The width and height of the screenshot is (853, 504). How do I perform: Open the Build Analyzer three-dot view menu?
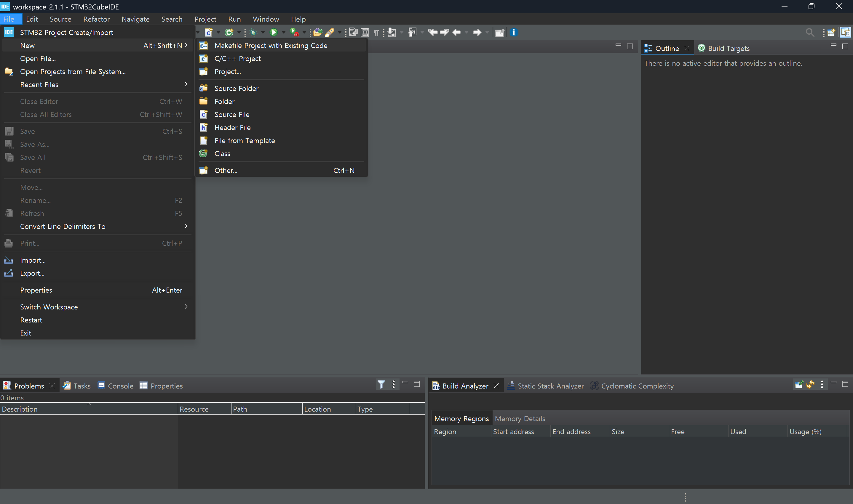tap(822, 384)
